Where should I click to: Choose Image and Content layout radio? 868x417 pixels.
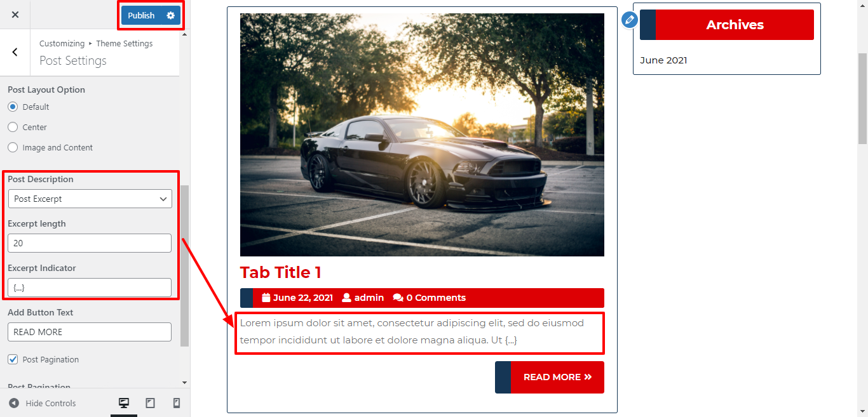tap(13, 147)
